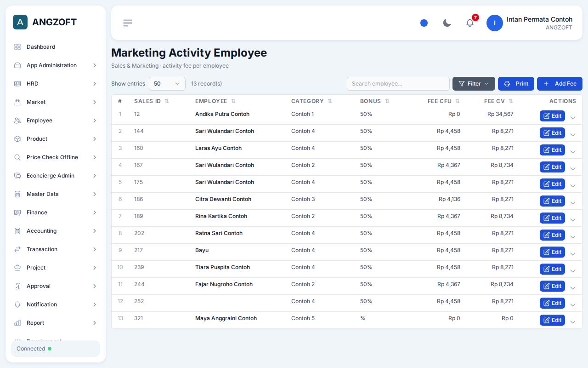Open notifications bell with 7 badge
The height and width of the screenshot is (368, 588).
tap(470, 23)
